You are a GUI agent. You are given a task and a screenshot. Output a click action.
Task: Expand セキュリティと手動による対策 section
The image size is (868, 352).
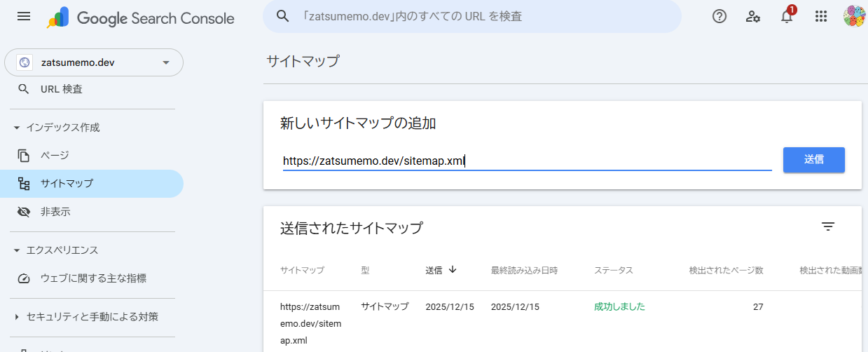pyautogui.click(x=91, y=317)
